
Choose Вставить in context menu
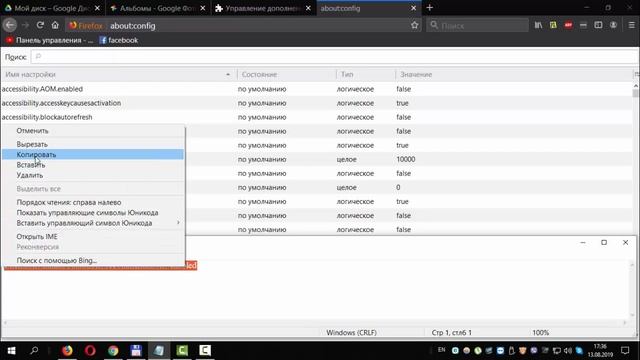(x=93, y=165)
